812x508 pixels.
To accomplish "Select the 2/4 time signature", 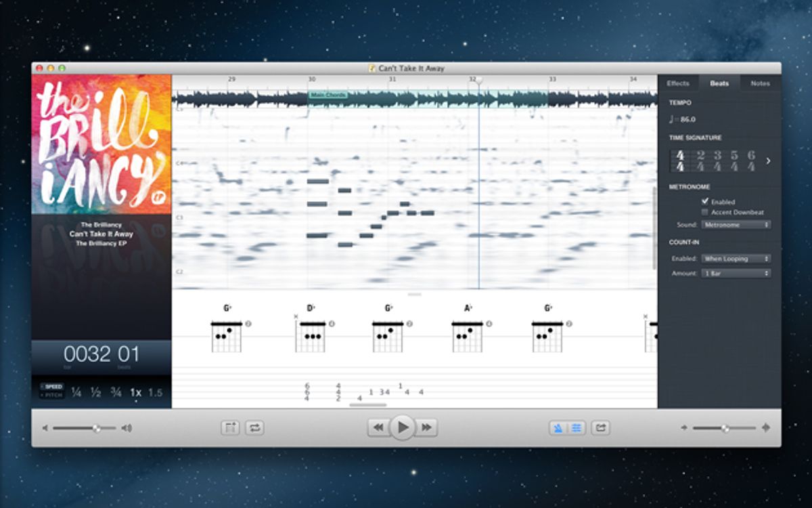I will click(x=701, y=161).
